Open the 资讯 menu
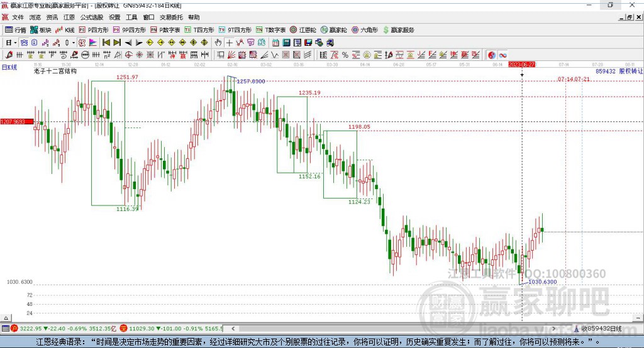 coord(52,17)
